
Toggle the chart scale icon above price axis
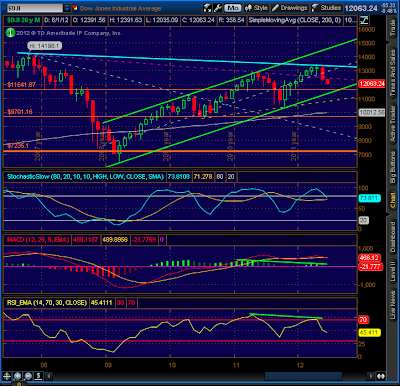click(x=364, y=20)
